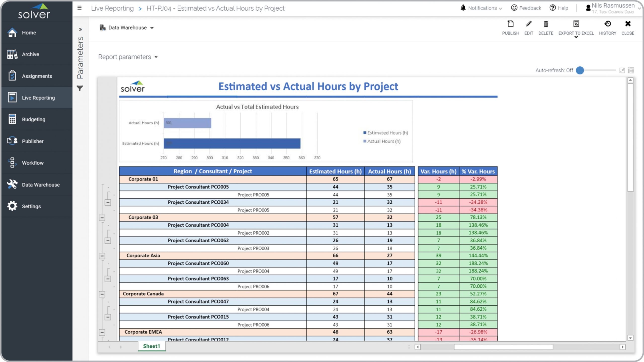Collapse the Corporate 03 group outline
The image size is (644, 362).
click(x=102, y=218)
